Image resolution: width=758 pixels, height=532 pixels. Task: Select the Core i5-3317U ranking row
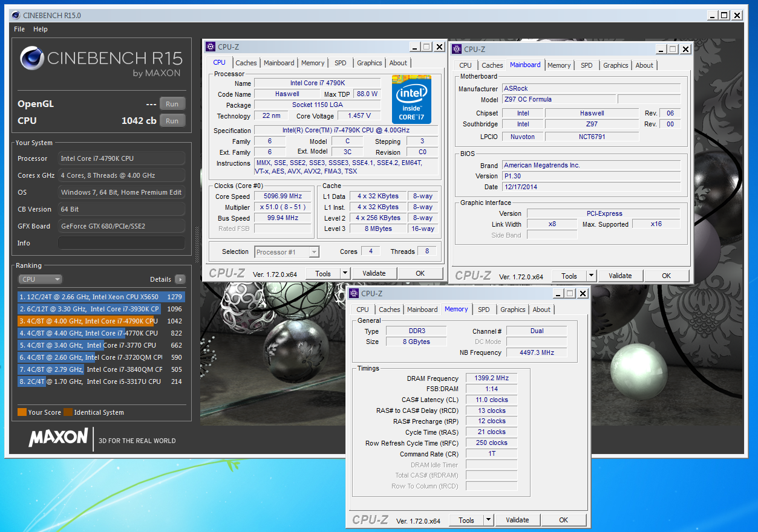[101, 381]
